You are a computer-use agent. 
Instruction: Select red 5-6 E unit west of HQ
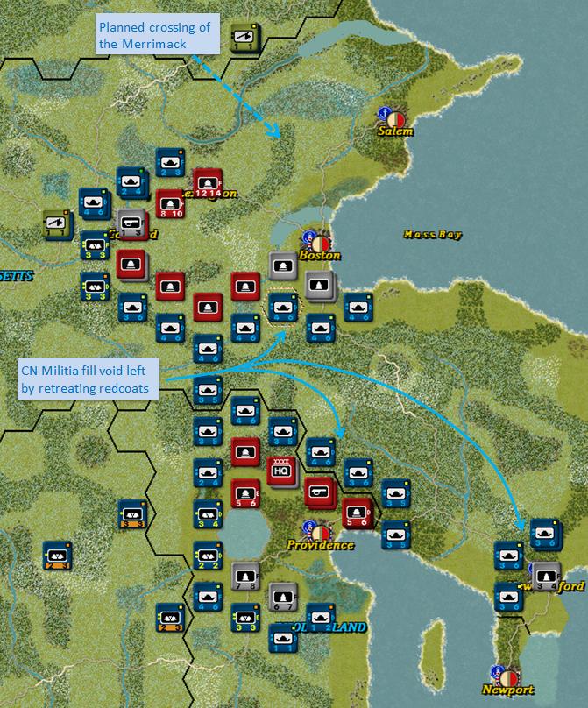(245, 493)
